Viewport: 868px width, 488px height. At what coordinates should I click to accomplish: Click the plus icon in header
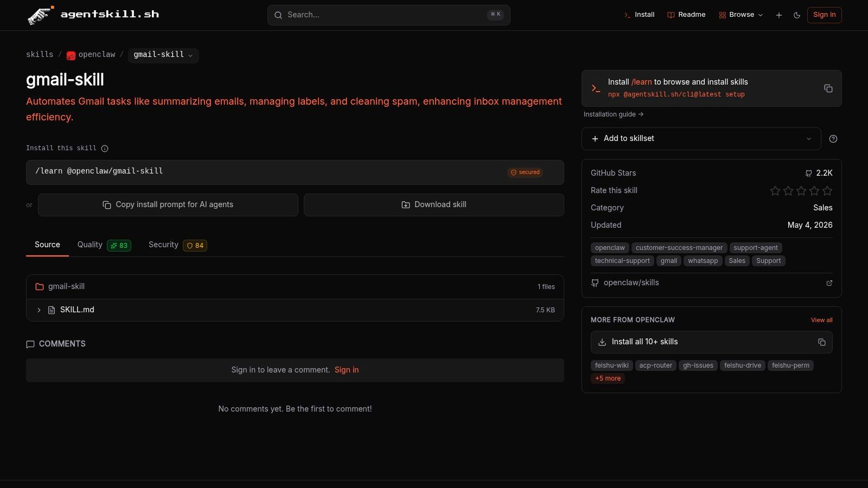779,15
